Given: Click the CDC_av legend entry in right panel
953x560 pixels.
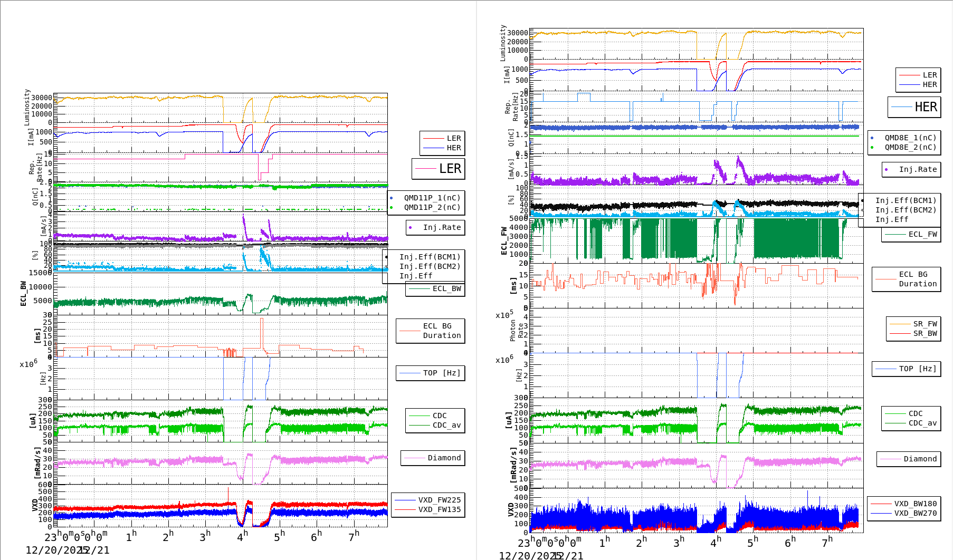Looking at the screenshot, I should [x=921, y=423].
